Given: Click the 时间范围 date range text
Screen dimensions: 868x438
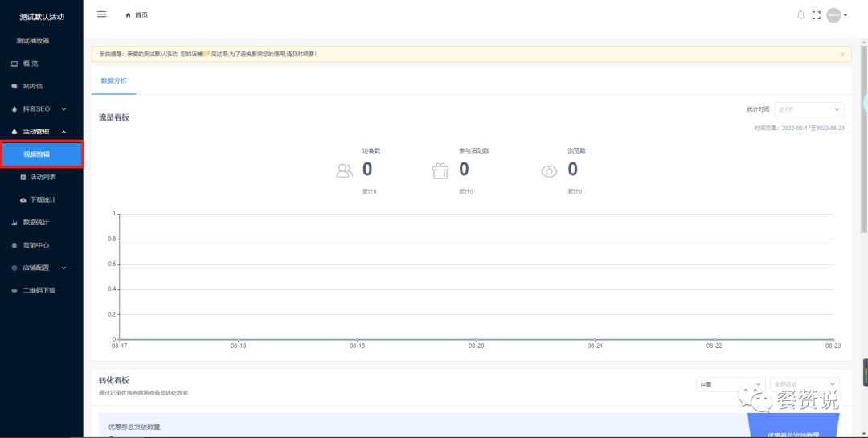Looking at the screenshot, I should pyautogui.click(x=799, y=128).
